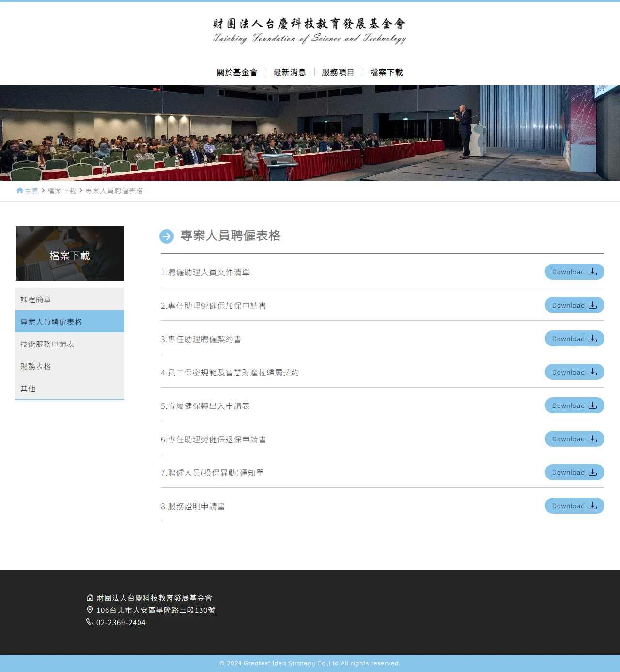The height and width of the screenshot is (672, 620).
Task: Select 課程簡章 in the sidebar
Action: [70, 299]
